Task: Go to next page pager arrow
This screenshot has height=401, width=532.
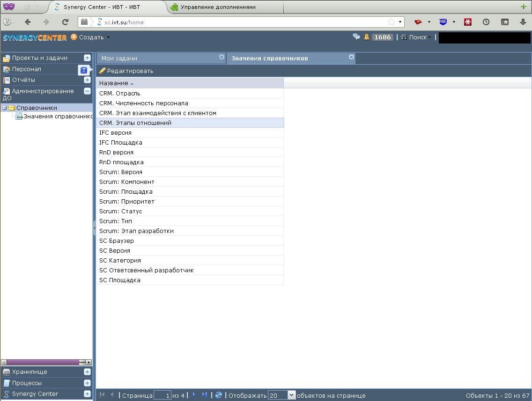Action: [194, 395]
